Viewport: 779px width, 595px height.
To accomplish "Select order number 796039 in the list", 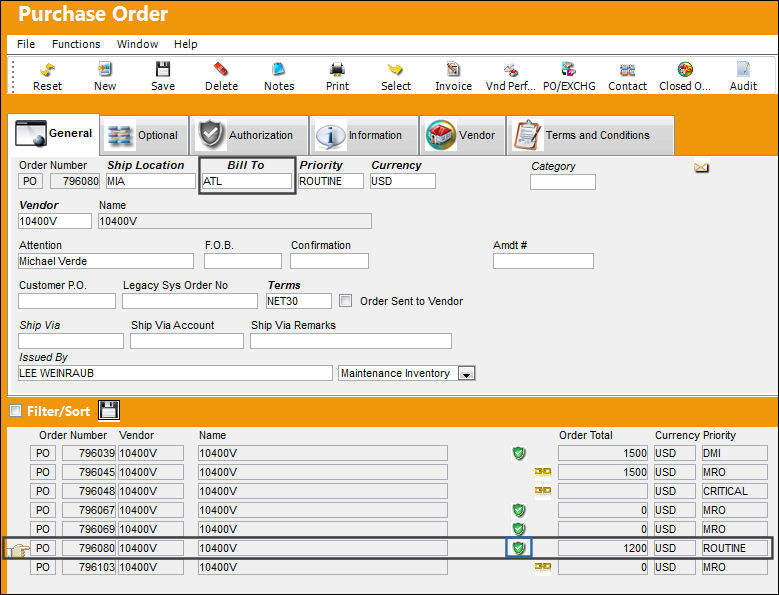I will pos(89,453).
